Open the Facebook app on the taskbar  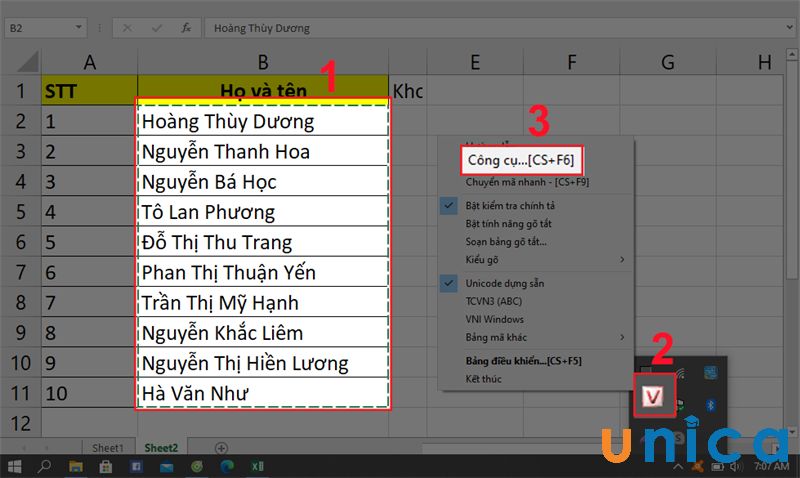[136, 466]
